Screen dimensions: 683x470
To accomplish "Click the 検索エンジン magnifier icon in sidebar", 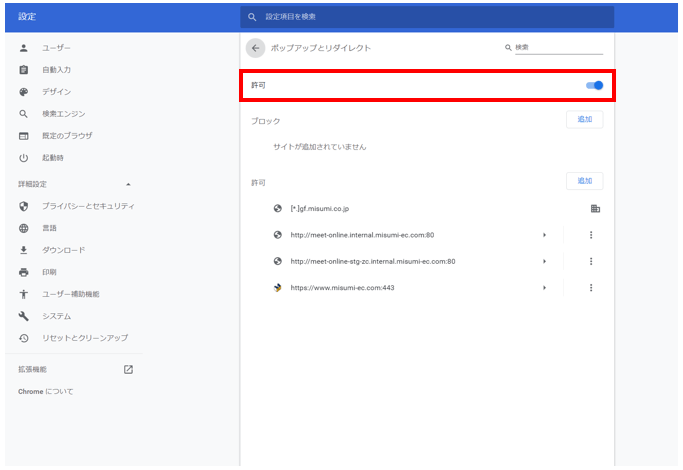I will click(24, 114).
